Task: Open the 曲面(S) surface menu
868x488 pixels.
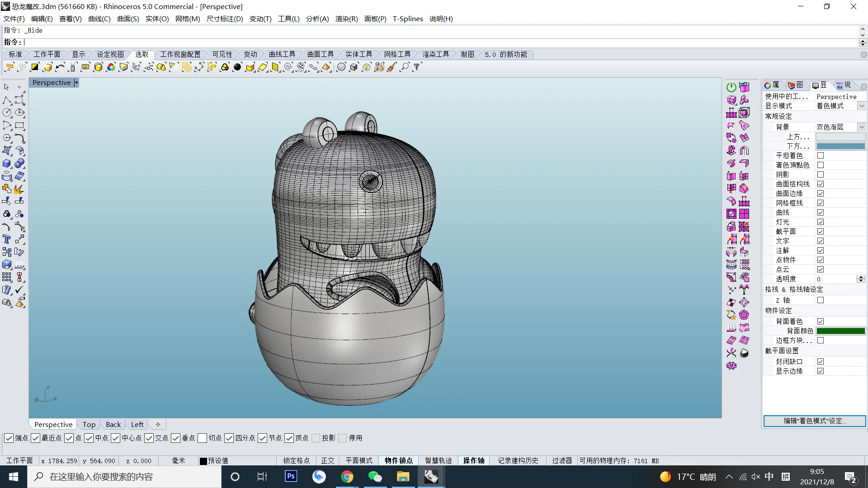Action: (128, 19)
